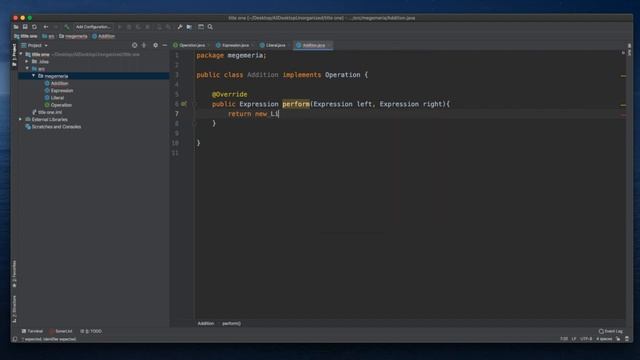Click the caret position indicator in status bar

tap(564, 339)
